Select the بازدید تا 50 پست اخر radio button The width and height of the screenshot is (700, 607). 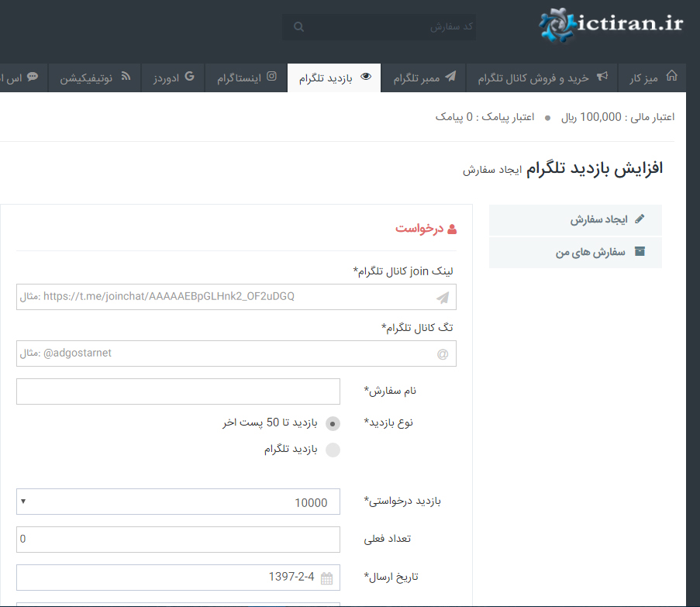click(333, 423)
